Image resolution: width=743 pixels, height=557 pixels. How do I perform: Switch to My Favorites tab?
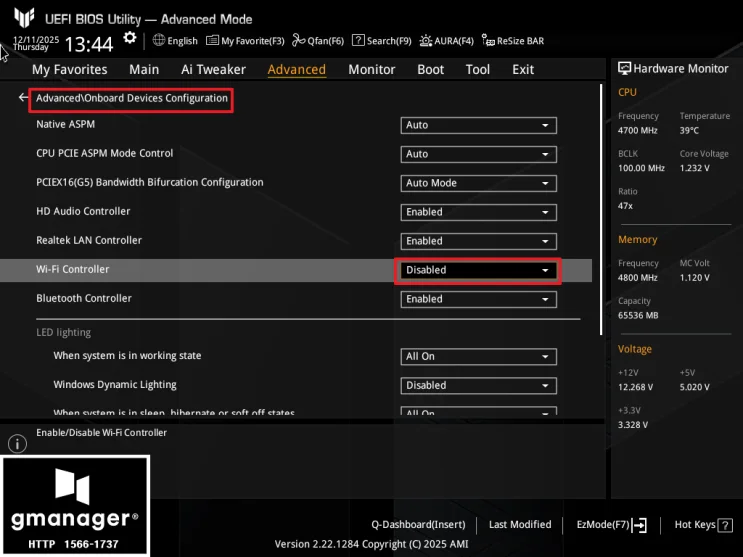pos(70,70)
